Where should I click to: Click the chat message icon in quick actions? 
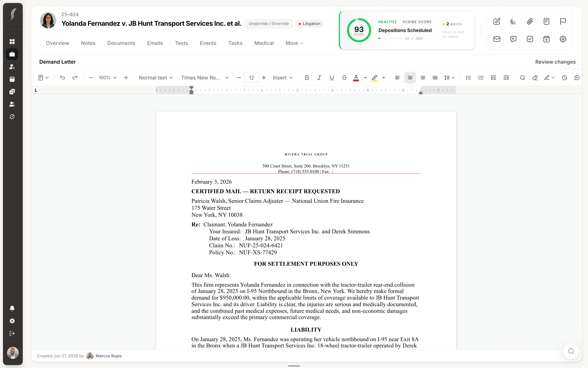pyautogui.click(x=513, y=39)
